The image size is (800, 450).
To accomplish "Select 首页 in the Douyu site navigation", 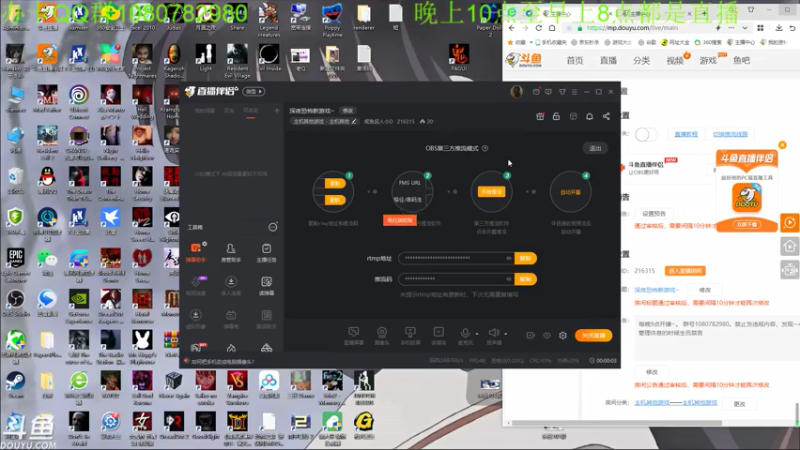I will (x=574, y=60).
